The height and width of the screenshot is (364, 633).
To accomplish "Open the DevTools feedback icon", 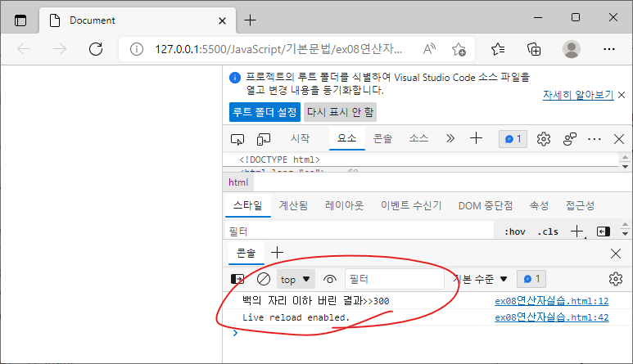I will [570, 139].
